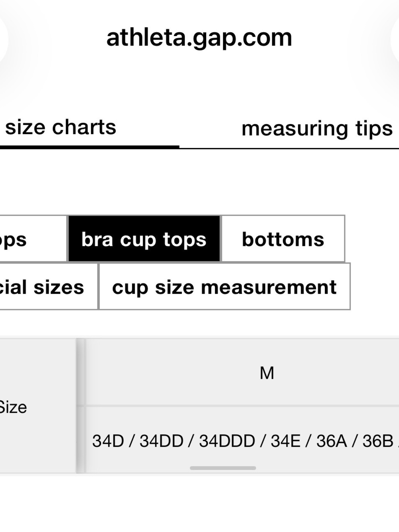Click the horizontal scrollbar under the size table
The image size is (399, 532).
223,468
